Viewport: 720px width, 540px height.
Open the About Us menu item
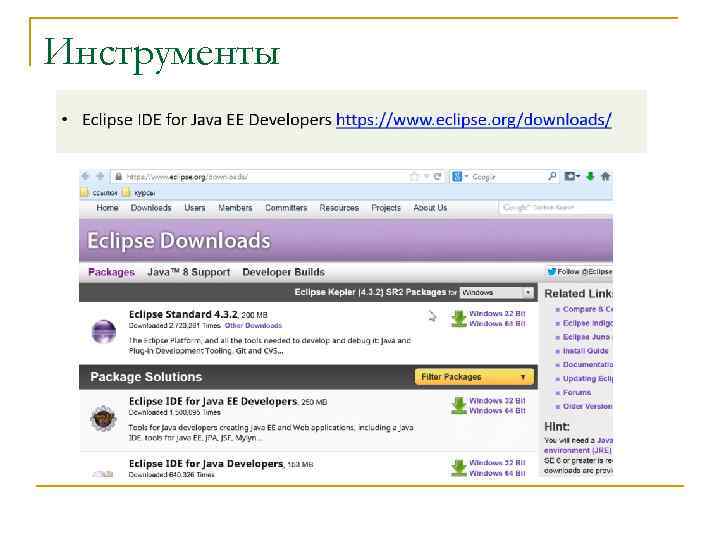click(x=430, y=208)
